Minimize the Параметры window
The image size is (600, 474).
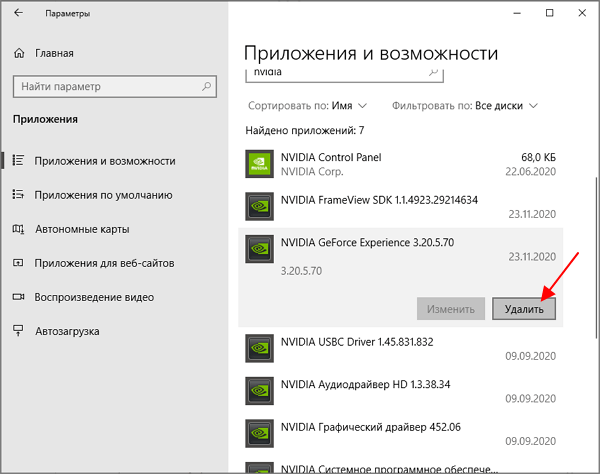(517, 13)
